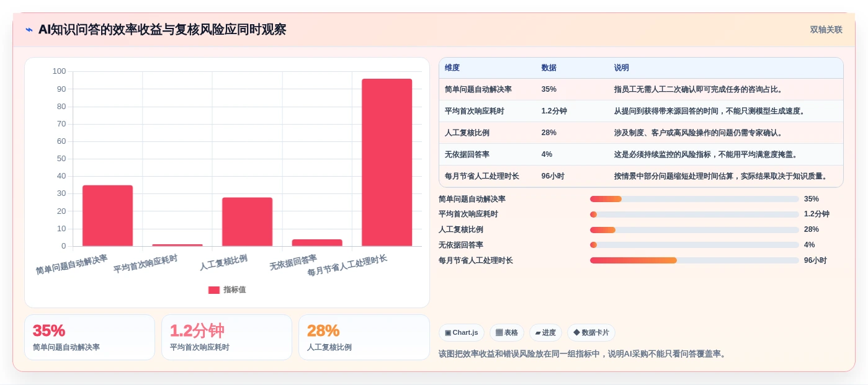The width and height of the screenshot is (868, 385).
Task: Click the y-axis label 100
Action: pos(59,71)
